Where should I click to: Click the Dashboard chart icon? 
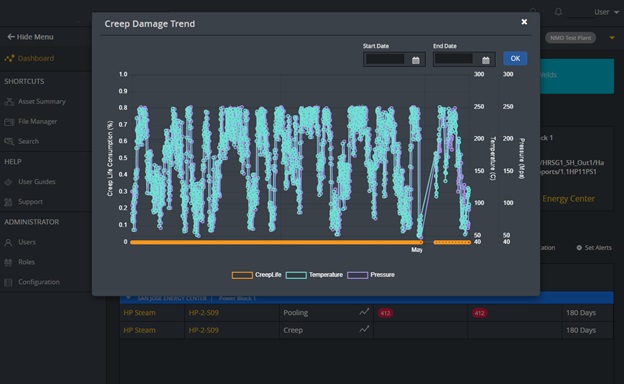tap(9, 58)
